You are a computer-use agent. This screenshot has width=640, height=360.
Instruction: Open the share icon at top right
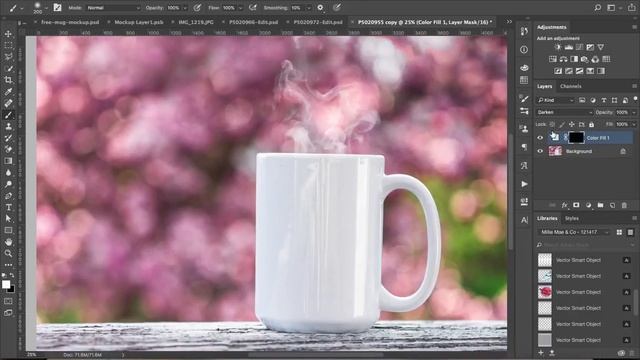pos(631,8)
